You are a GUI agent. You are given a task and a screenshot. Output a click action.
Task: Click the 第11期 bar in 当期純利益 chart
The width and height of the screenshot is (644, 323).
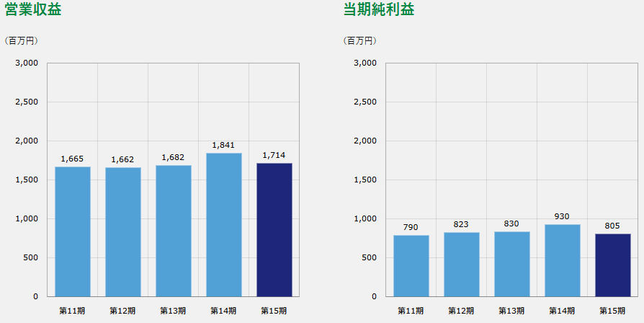click(x=411, y=265)
